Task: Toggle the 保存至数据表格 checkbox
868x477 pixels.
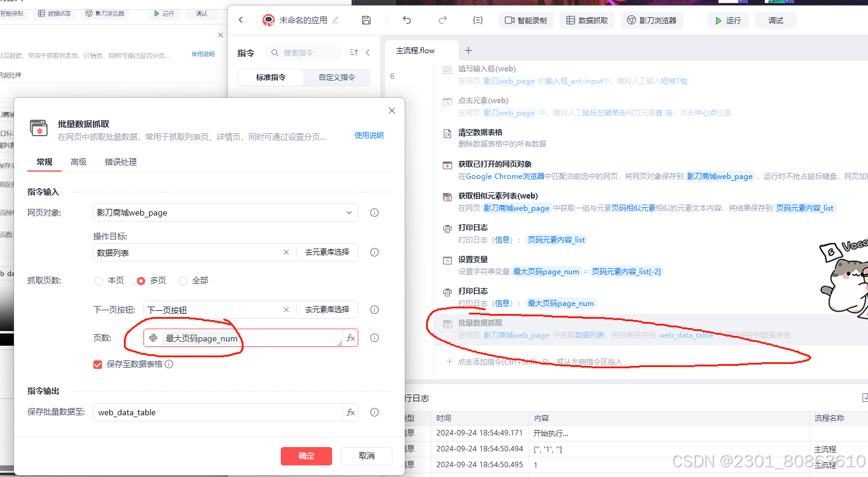Action: click(x=98, y=364)
